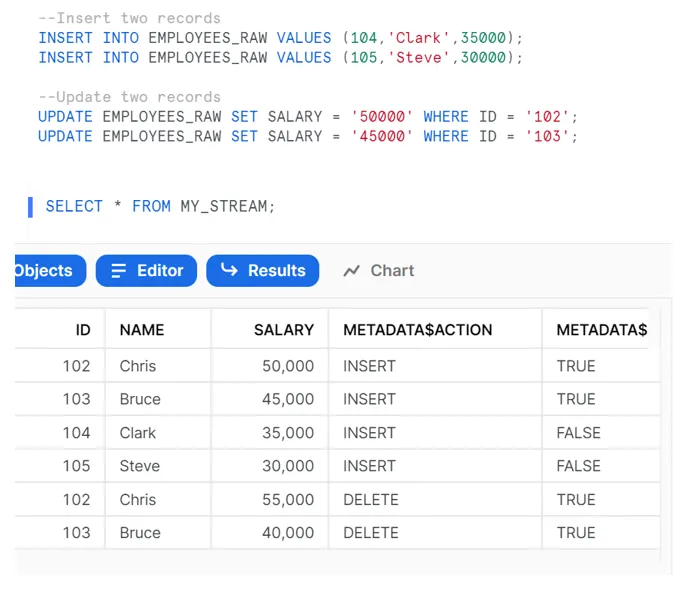Click the Results arrow icon
The image size is (677, 591).
coord(229,271)
